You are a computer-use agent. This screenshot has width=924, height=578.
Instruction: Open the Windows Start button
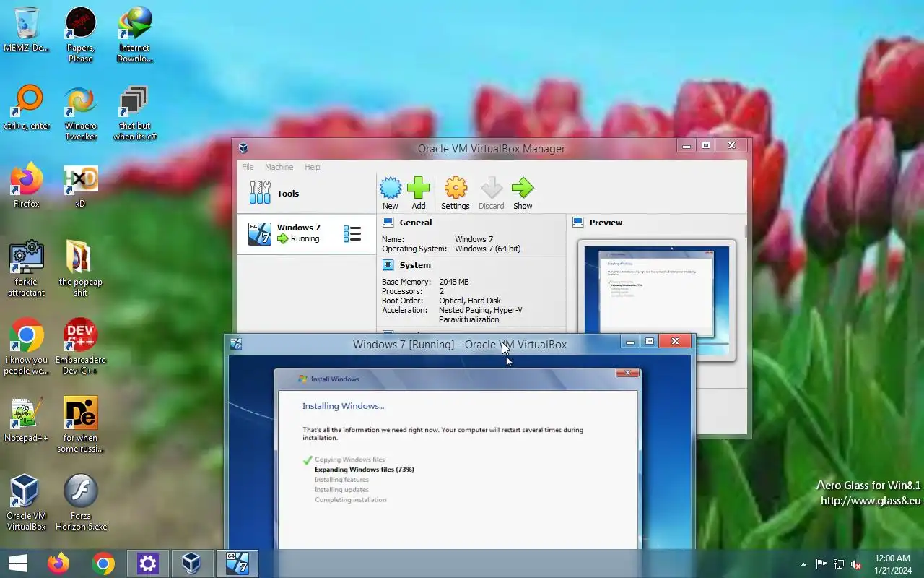(17, 564)
